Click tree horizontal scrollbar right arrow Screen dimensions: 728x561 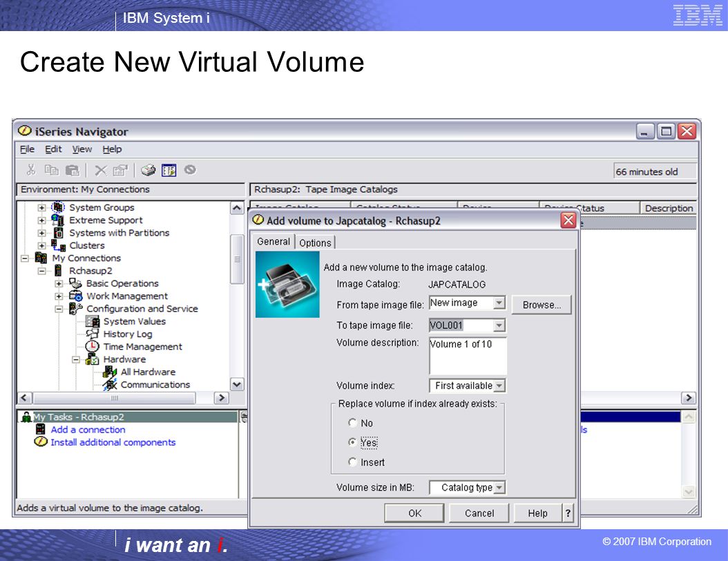tap(221, 397)
